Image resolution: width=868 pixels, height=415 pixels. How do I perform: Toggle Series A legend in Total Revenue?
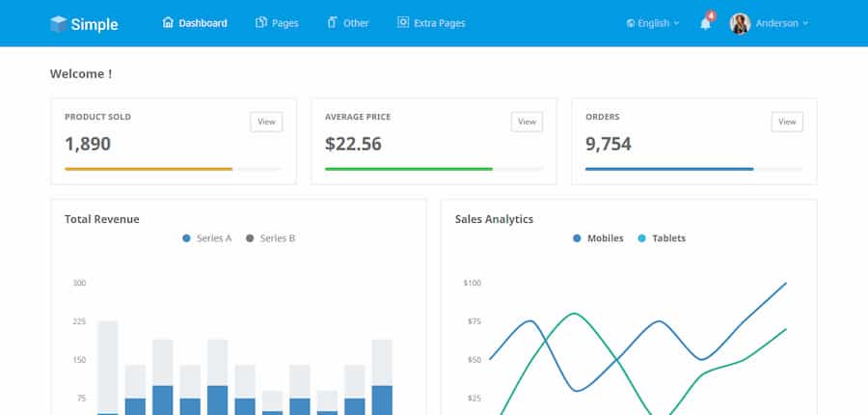tap(206, 237)
